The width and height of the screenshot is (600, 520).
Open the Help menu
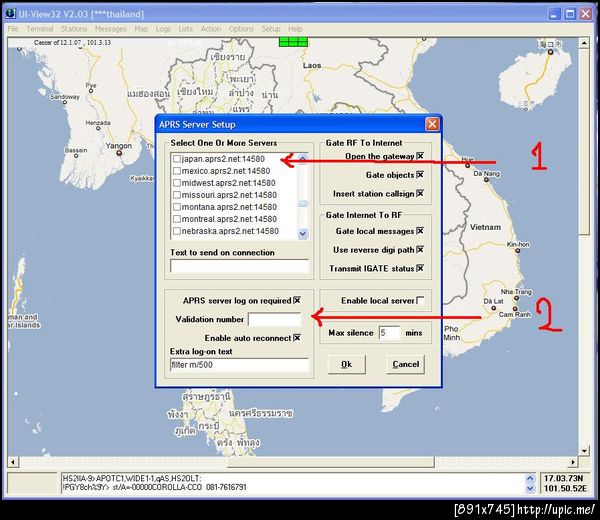295,29
